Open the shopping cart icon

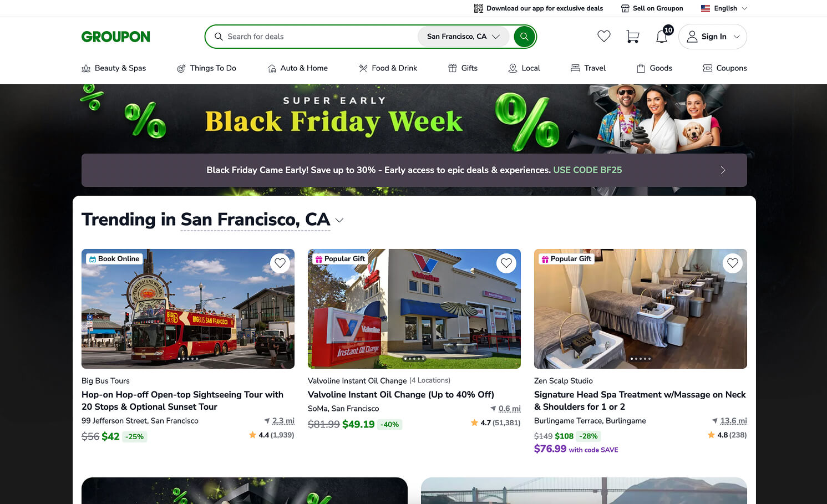click(633, 37)
